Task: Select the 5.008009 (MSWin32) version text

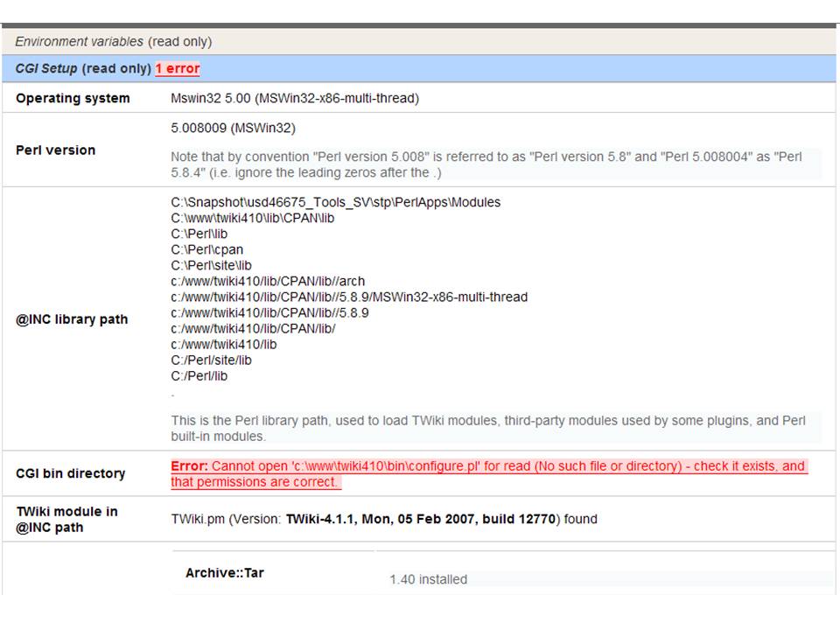Action: click(233, 128)
